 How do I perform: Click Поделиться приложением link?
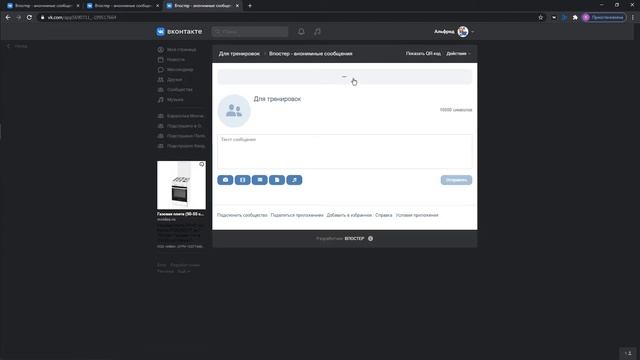pos(297,215)
